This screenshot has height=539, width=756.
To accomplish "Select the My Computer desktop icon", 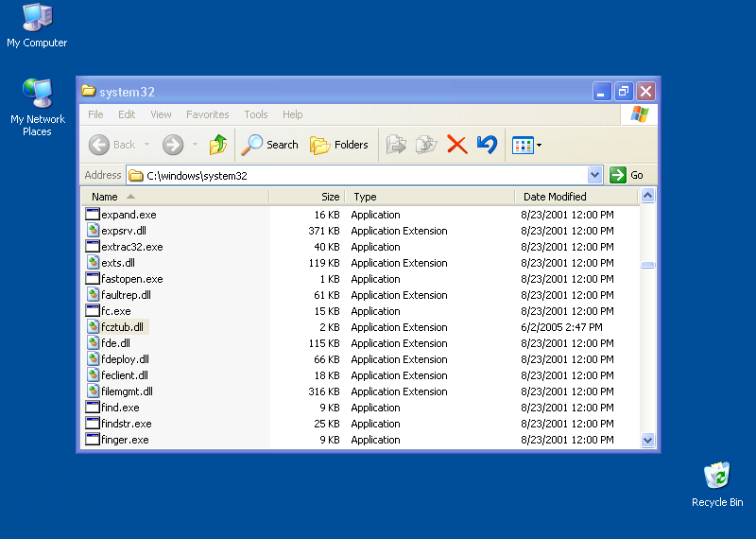I will pos(37,18).
